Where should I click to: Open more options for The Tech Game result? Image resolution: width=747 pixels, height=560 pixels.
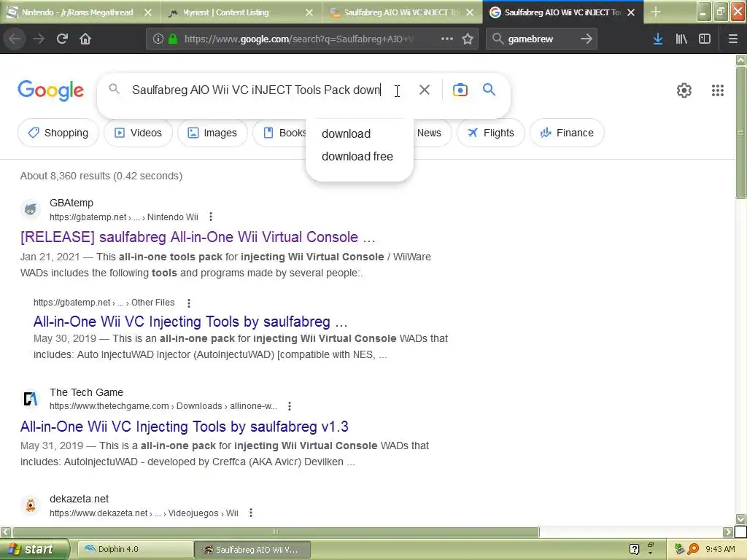(289, 406)
